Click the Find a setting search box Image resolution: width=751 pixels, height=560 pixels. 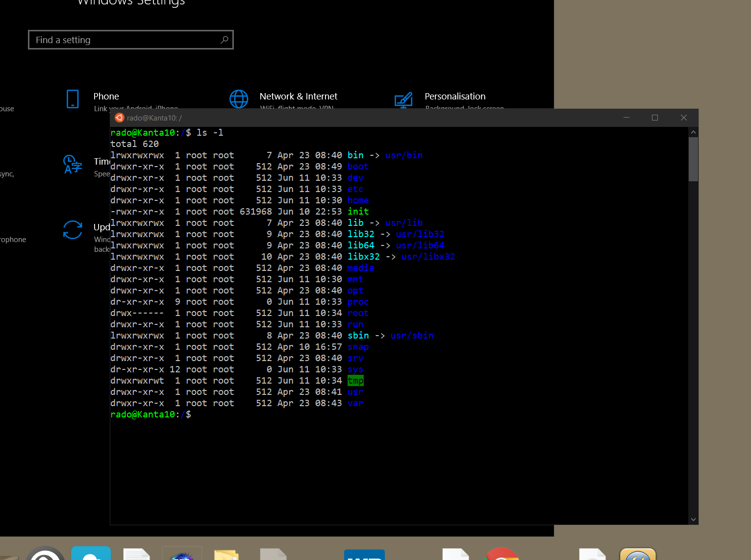131,40
